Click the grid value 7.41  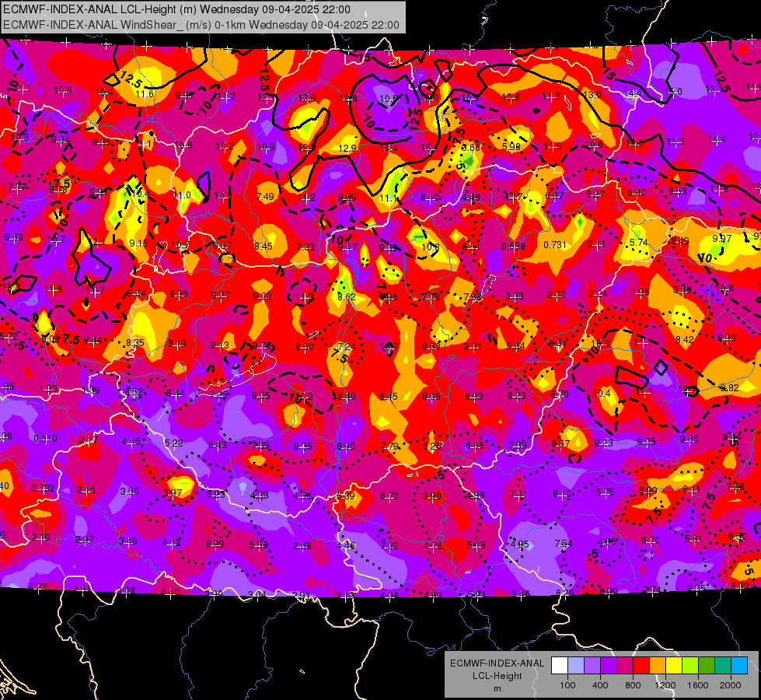pos(518,495)
